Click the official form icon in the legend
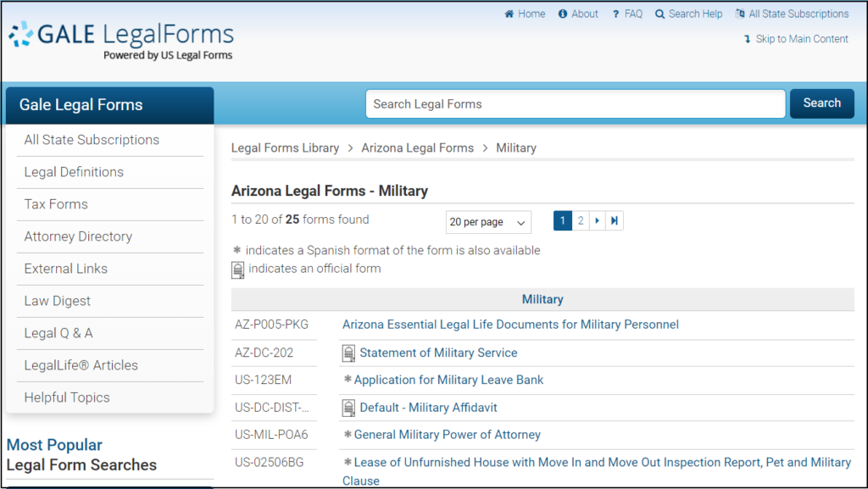The image size is (868, 489). click(x=238, y=270)
